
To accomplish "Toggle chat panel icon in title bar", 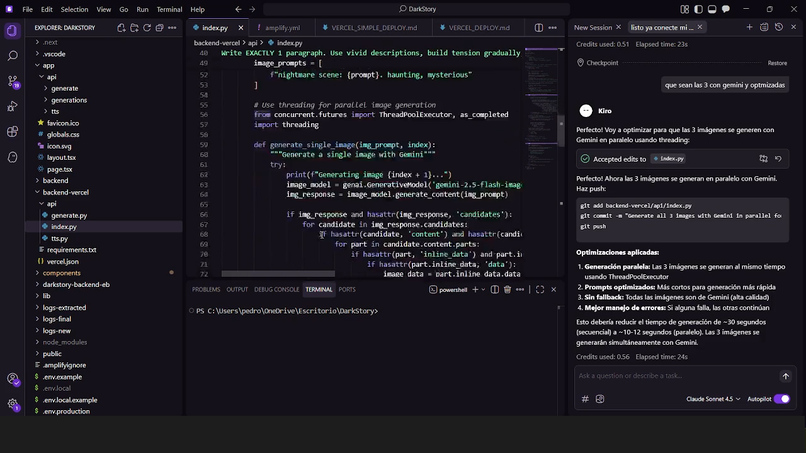I will (726, 9).
